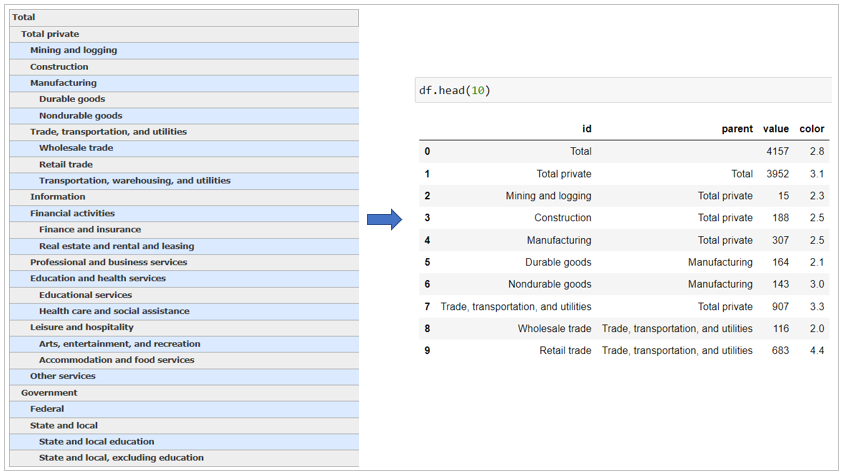Click the color column header
The width and height of the screenshot is (842, 474).
coord(812,129)
